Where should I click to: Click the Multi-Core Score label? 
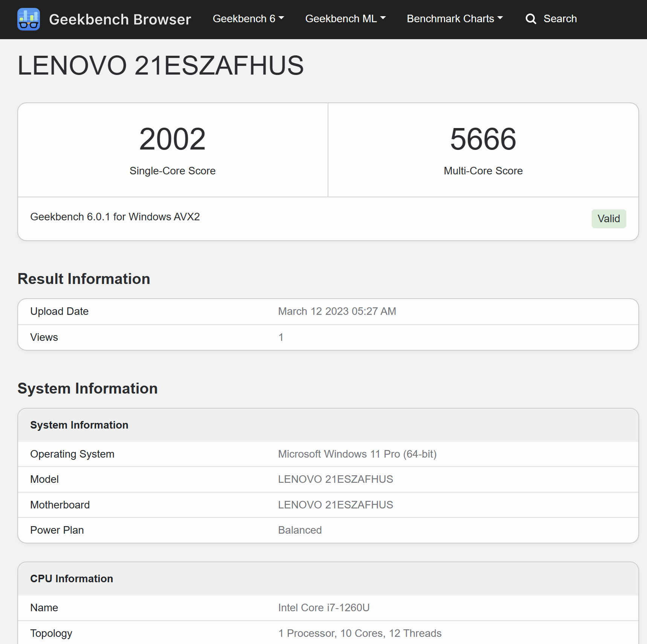(483, 171)
